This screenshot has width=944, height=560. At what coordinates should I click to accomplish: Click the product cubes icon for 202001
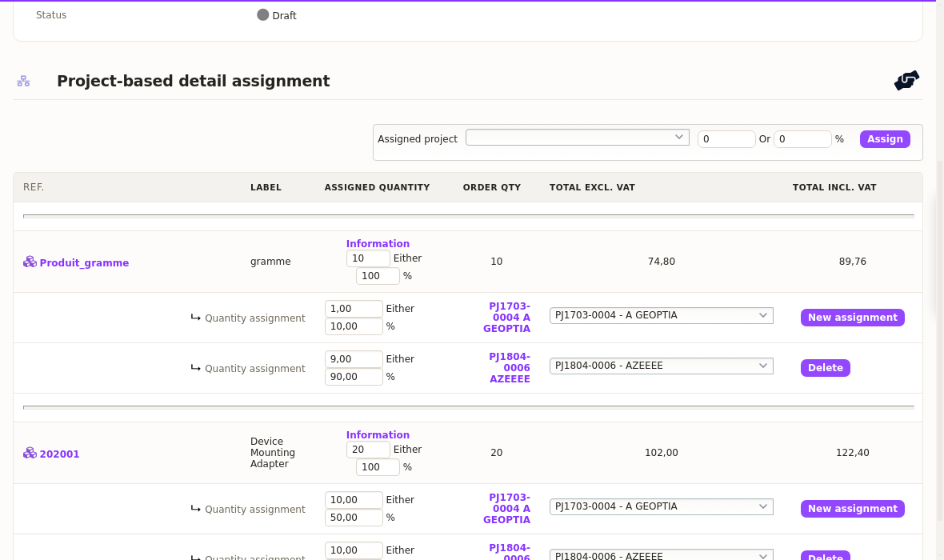click(30, 453)
